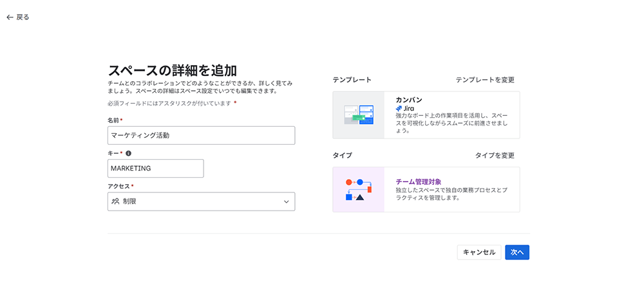Click the 戻る link text
This screenshot has height=282, width=644.
(23, 17)
